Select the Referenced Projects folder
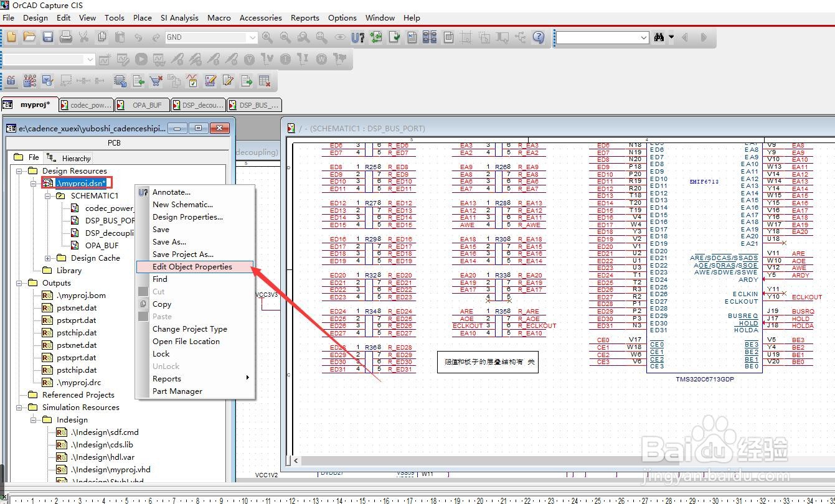The width and height of the screenshot is (835, 504). pyautogui.click(x=78, y=395)
